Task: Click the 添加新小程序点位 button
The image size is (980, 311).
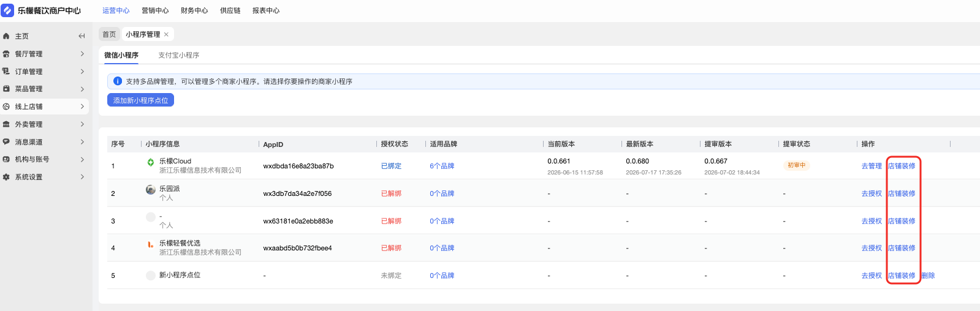Action: (x=140, y=100)
